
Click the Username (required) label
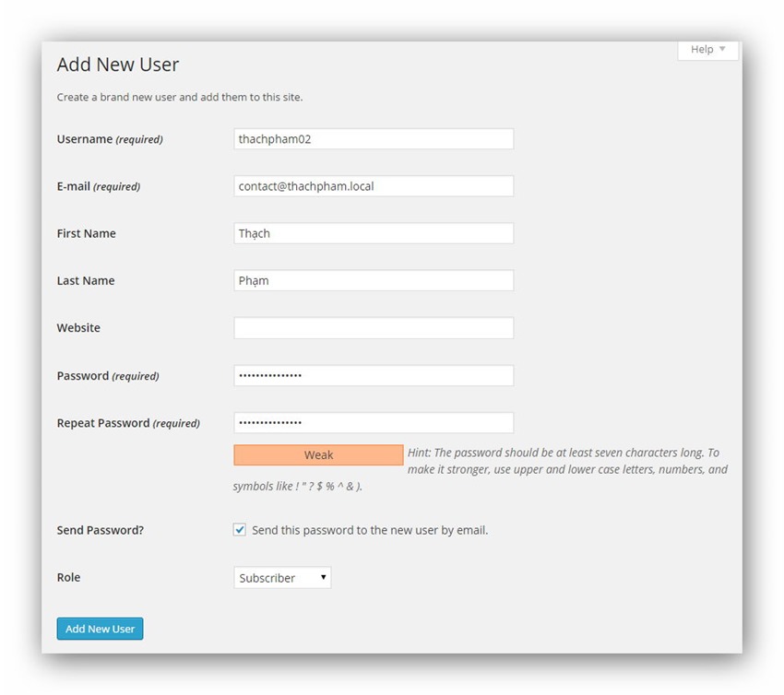110,139
